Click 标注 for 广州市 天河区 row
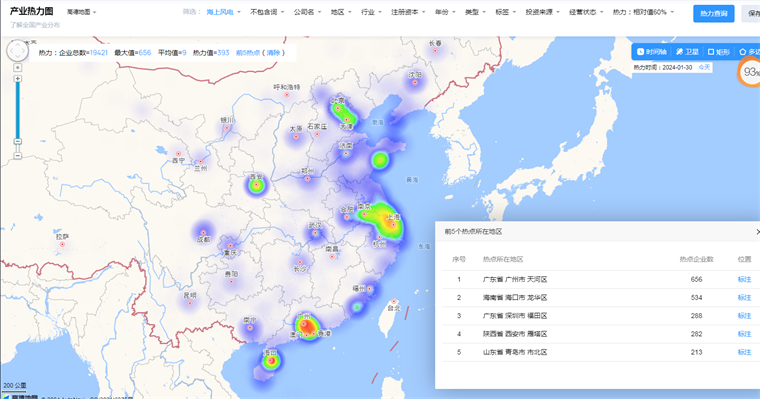 pyautogui.click(x=744, y=279)
